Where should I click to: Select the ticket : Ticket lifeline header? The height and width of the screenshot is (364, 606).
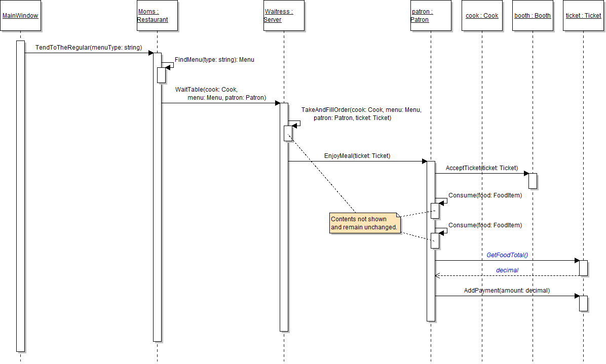click(x=583, y=16)
